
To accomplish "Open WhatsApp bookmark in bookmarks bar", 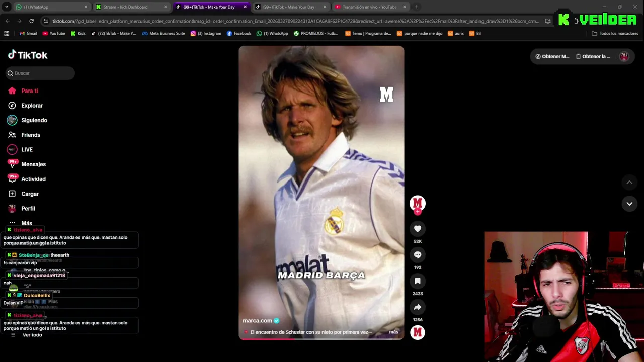I will pos(272,34).
